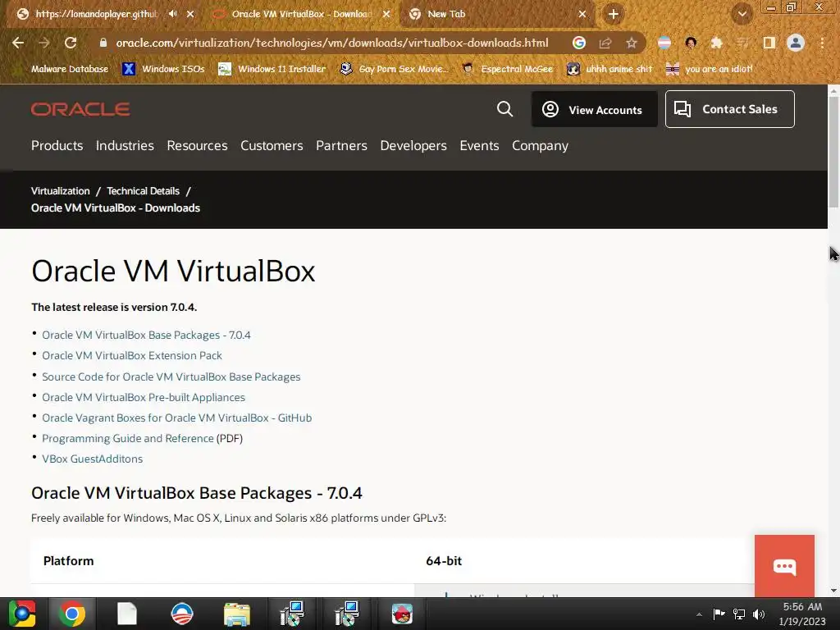Show hidden tray icons arrow

coord(699,614)
